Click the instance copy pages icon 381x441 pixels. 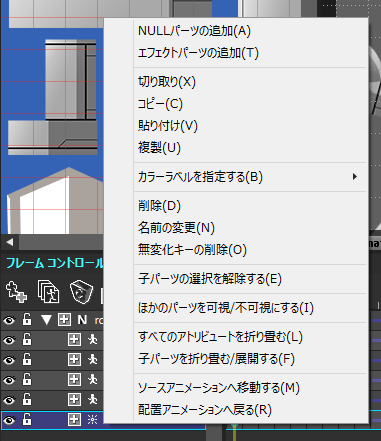48,292
